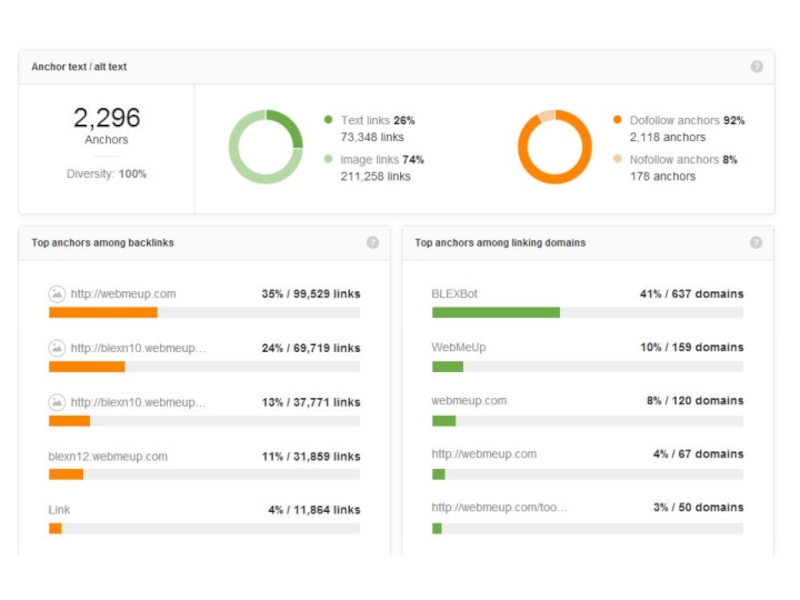Open the blexn12.webmeup.com anchor
The height and width of the screenshot is (600, 800).
pyautogui.click(x=108, y=456)
